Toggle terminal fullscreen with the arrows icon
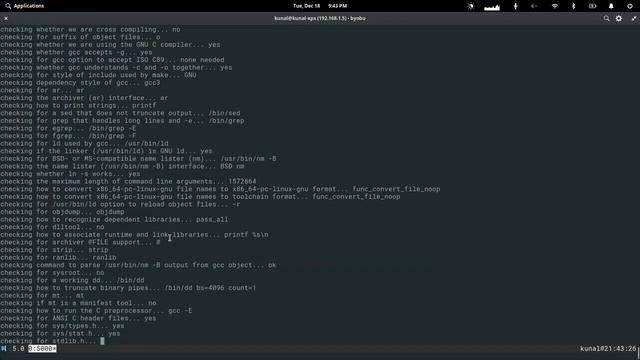Image resolution: width=640 pixels, height=360 pixels. pyautogui.click(x=633, y=18)
